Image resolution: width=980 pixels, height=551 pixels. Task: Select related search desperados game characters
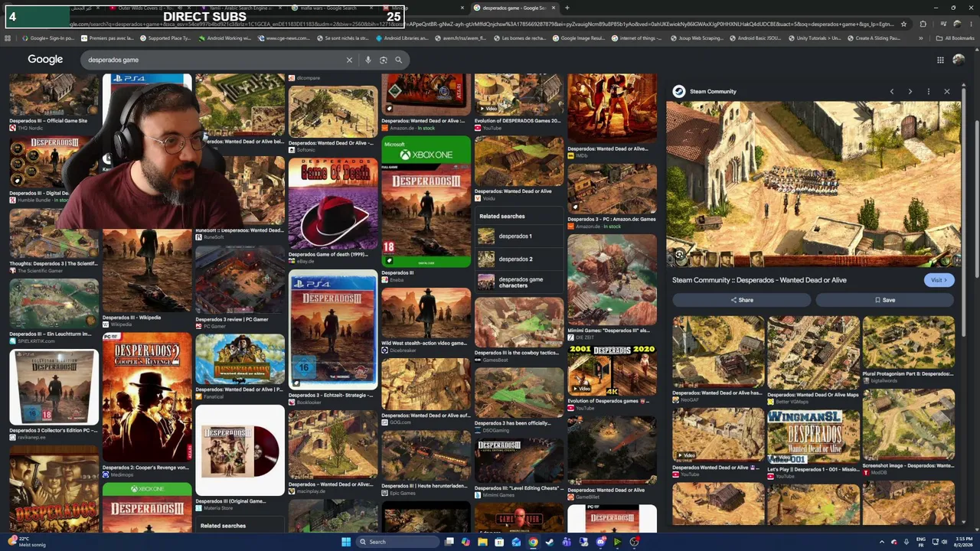[x=519, y=282]
